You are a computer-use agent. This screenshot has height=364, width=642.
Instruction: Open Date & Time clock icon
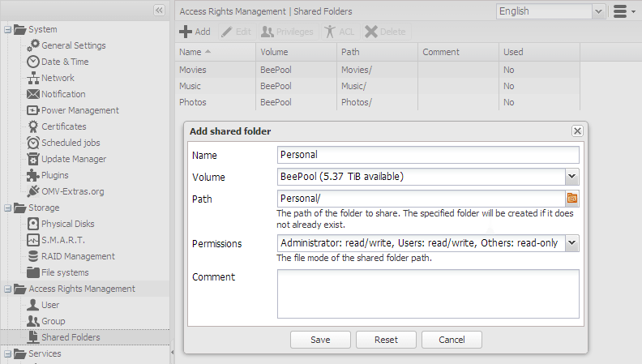coord(33,62)
